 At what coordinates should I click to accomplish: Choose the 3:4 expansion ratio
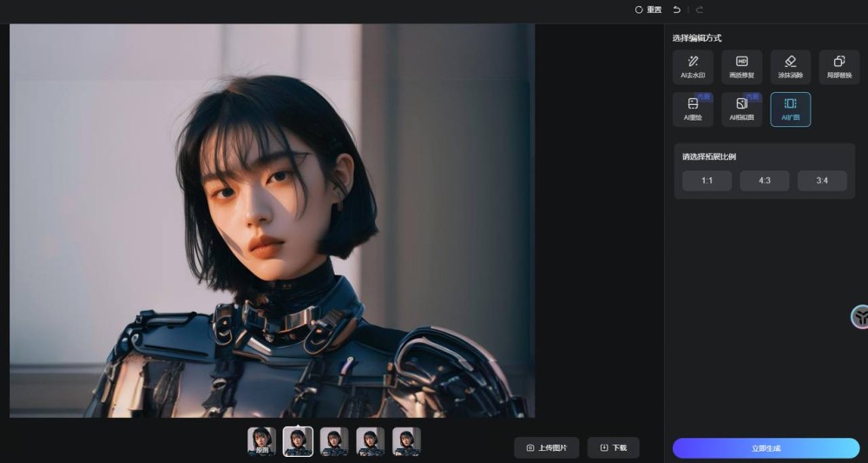point(822,181)
